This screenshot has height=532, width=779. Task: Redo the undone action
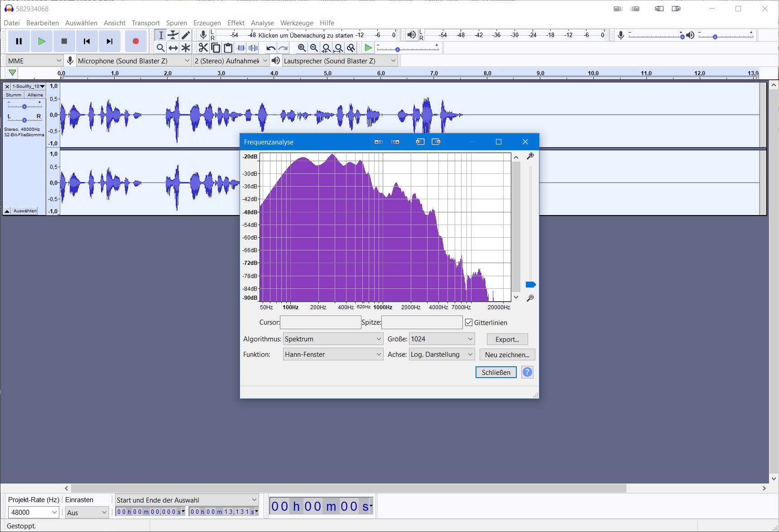point(283,48)
